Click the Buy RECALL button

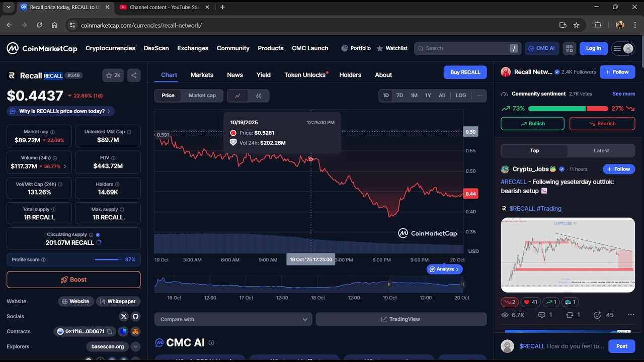(465, 72)
